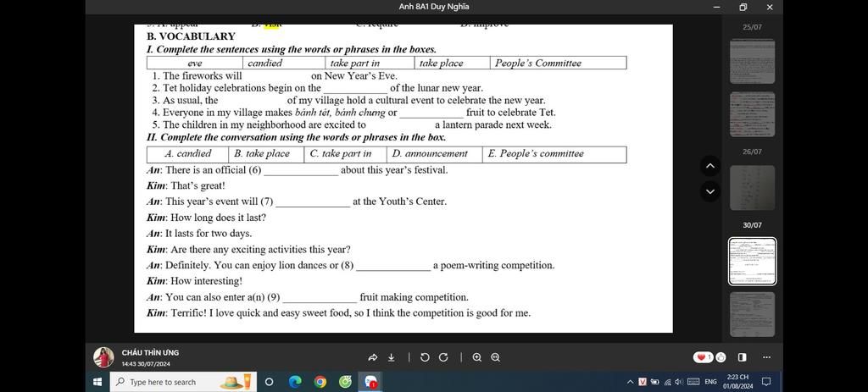Reset zoom with the 1:1 magnifier icon
Image resolution: width=868 pixels, height=392 pixels.
pos(495,357)
